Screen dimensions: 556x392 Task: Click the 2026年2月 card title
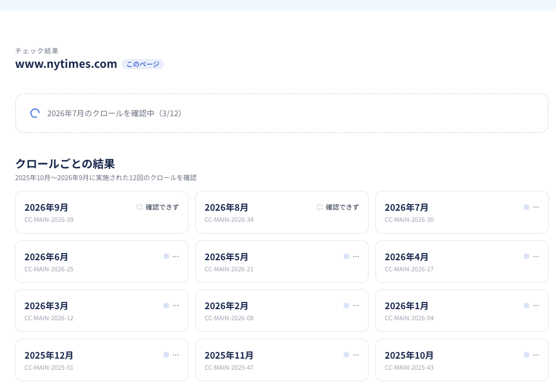(x=226, y=306)
